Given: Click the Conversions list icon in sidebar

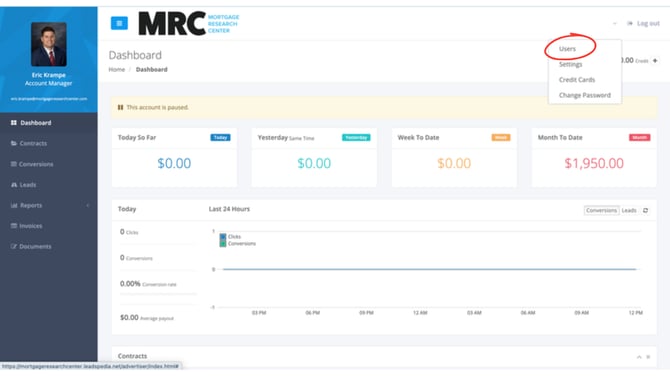Looking at the screenshot, I should click(x=14, y=164).
